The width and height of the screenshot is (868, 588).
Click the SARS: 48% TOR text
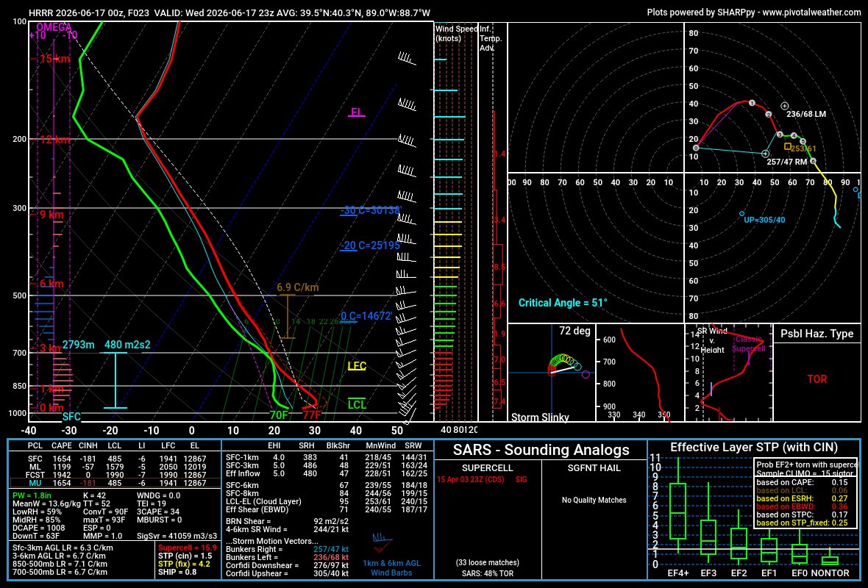488,573
